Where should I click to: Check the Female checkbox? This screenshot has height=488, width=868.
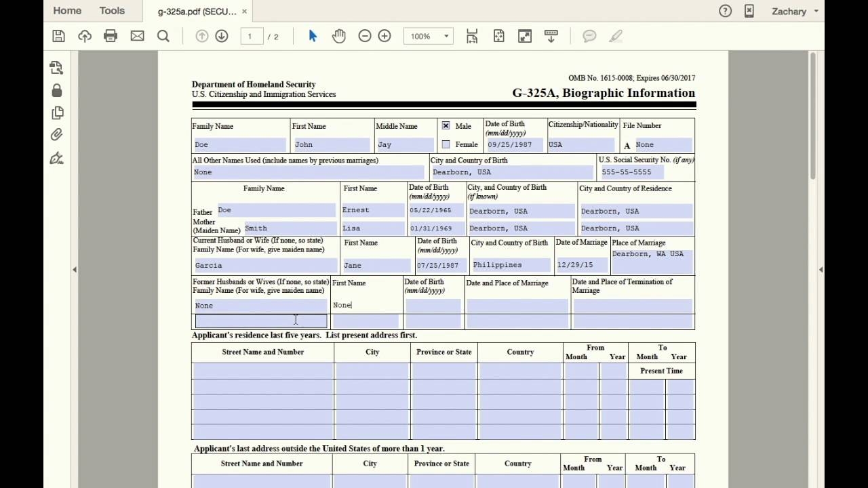tap(446, 144)
